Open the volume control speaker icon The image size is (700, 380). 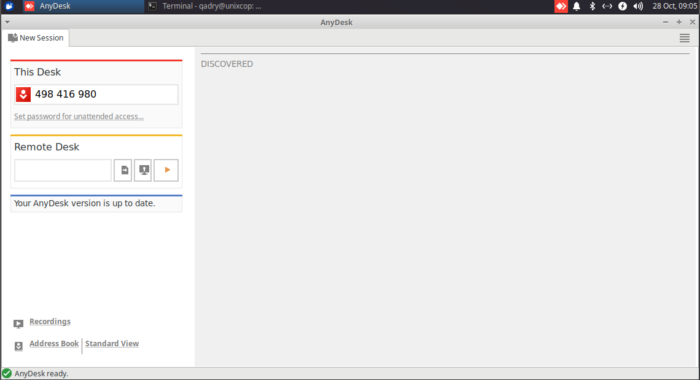pos(638,6)
